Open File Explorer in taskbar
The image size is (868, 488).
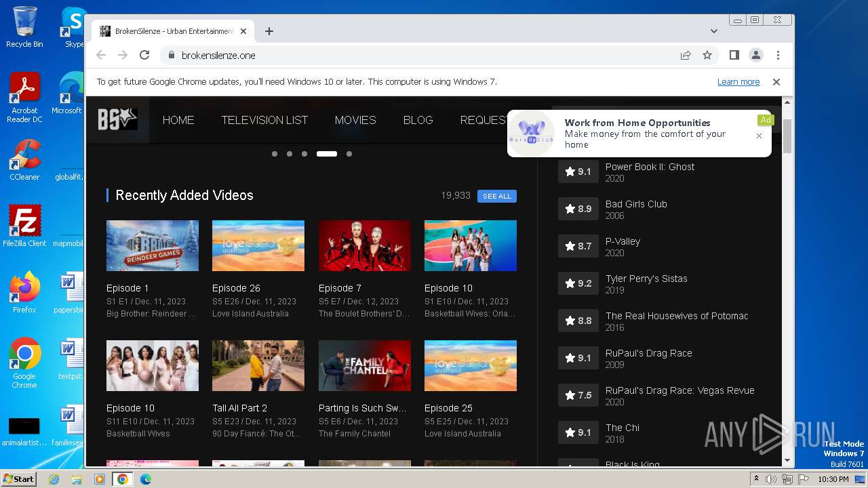pyautogui.click(x=77, y=479)
